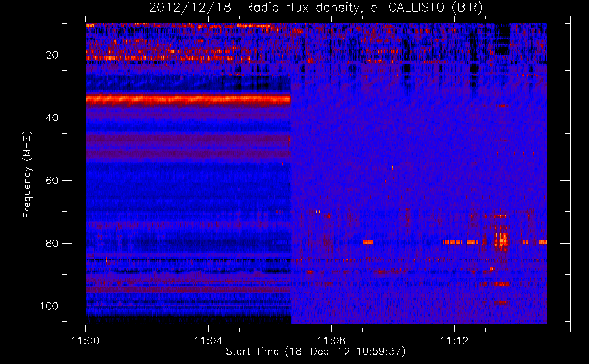Viewport: 589px width, 364px height.
Task: Click the "11:12" time tick label
Action: click(454, 341)
